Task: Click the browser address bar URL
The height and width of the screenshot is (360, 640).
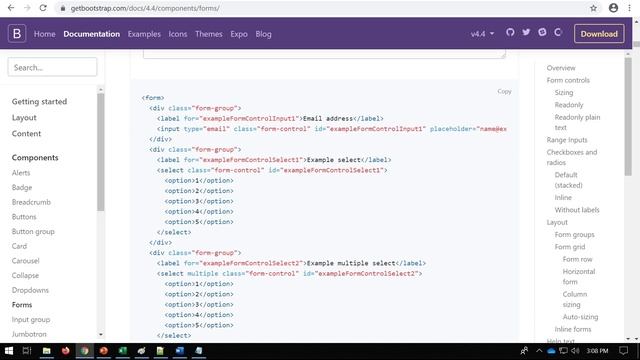Action: pyautogui.click(x=145, y=8)
